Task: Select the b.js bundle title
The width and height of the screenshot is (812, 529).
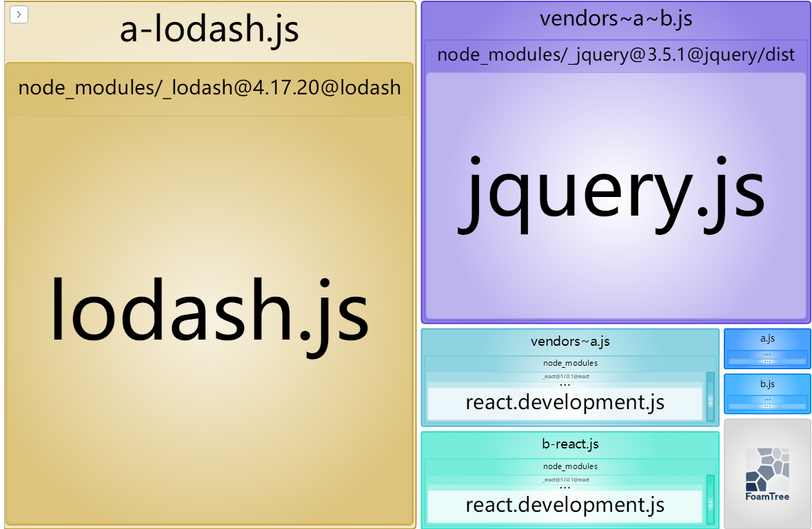Action: (x=767, y=384)
